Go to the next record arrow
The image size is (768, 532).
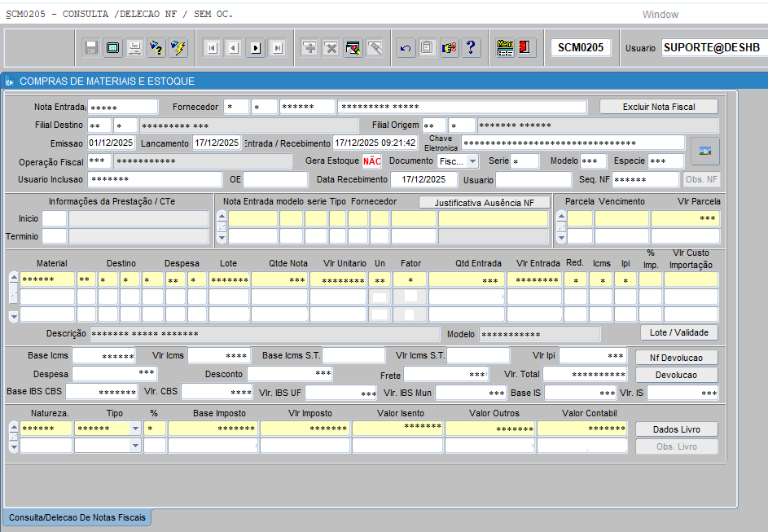click(256, 48)
